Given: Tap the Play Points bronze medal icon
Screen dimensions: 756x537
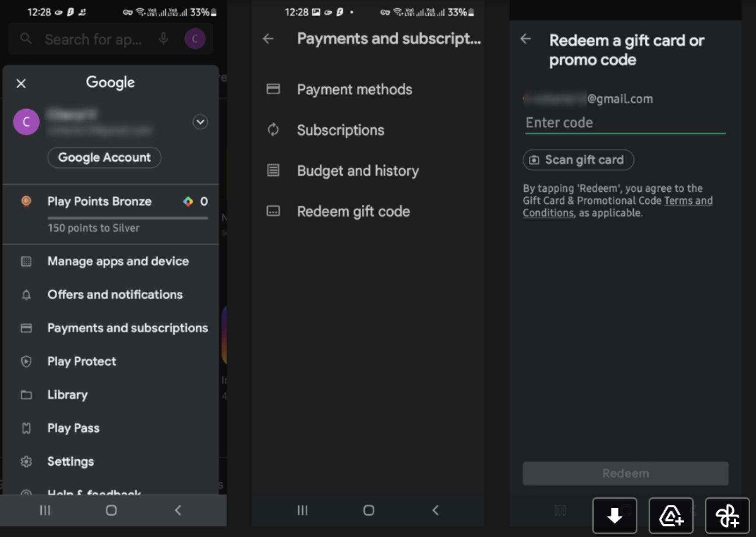Looking at the screenshot, I should click(26, 201).
